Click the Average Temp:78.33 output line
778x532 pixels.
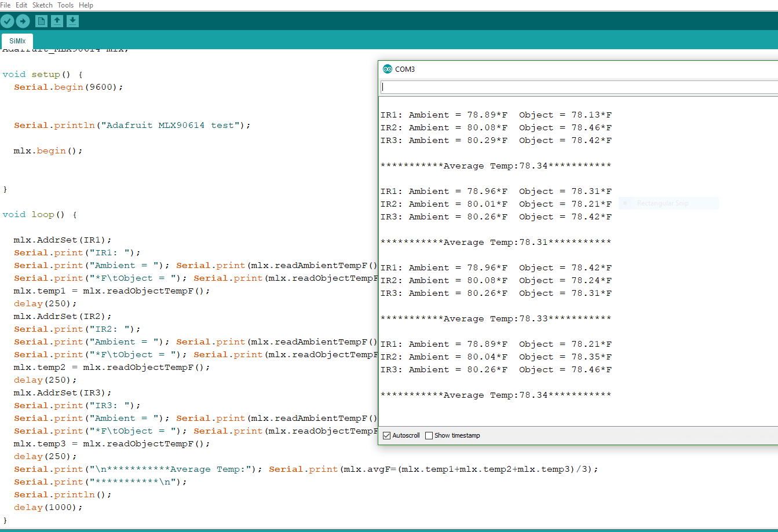(x=496, y=318)
